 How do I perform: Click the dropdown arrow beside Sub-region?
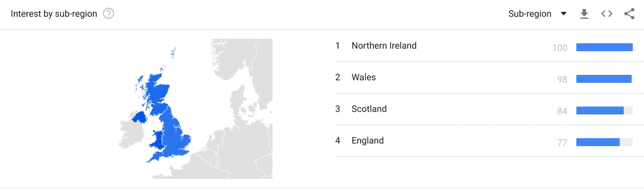564,14
